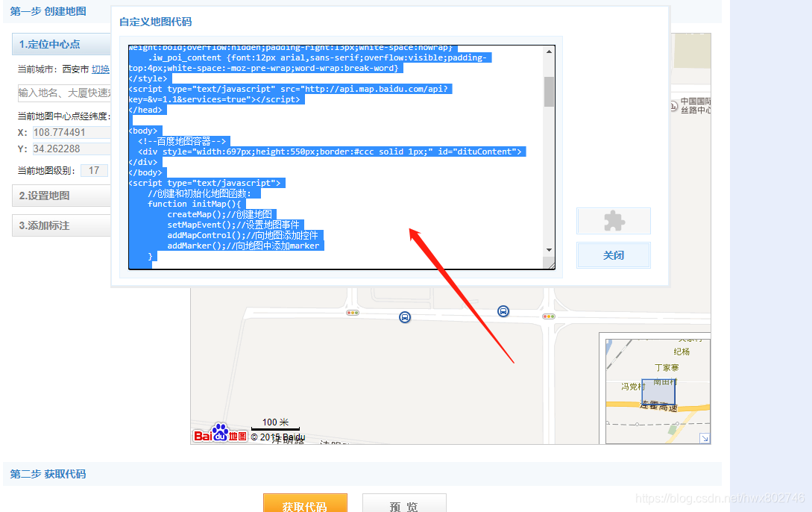
Task: Click the dituContent div code line
Action: (x=330, y=152)
